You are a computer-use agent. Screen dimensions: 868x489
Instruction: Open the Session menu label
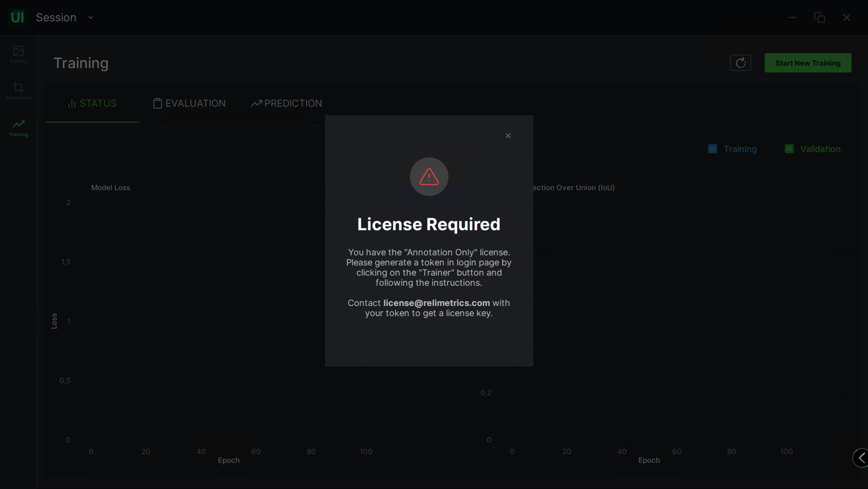(56, 18)
